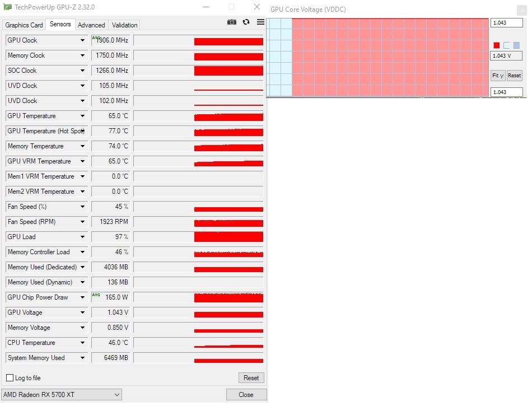Select the AMD Radeon RX 5700 XT combo box
532x406 pixels.
point(62,394)
